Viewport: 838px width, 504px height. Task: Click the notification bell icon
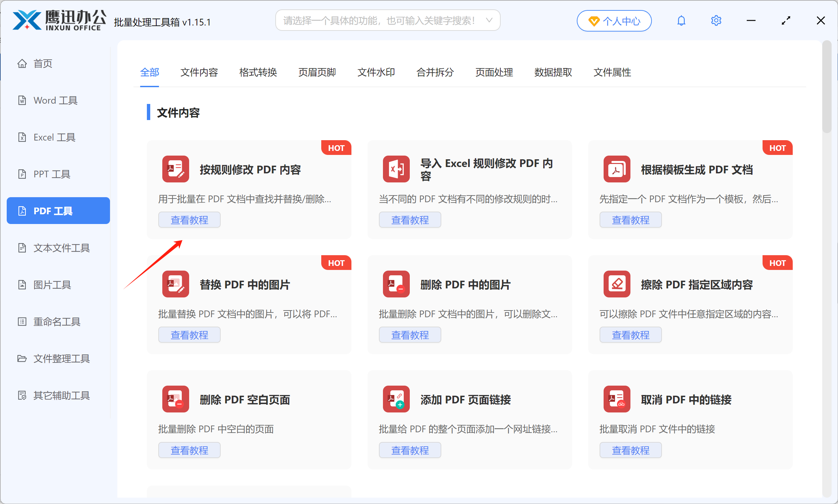(681, 21)
